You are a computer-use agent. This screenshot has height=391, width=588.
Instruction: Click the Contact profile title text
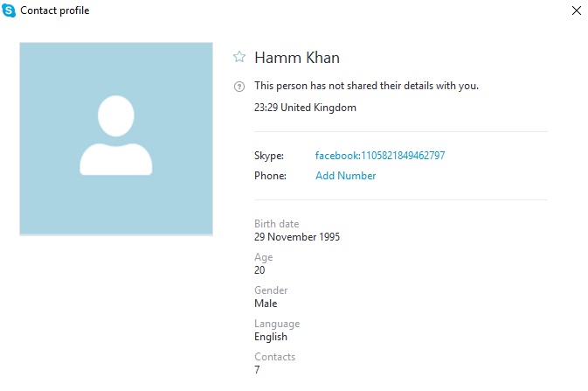click(x=55, y=10)
